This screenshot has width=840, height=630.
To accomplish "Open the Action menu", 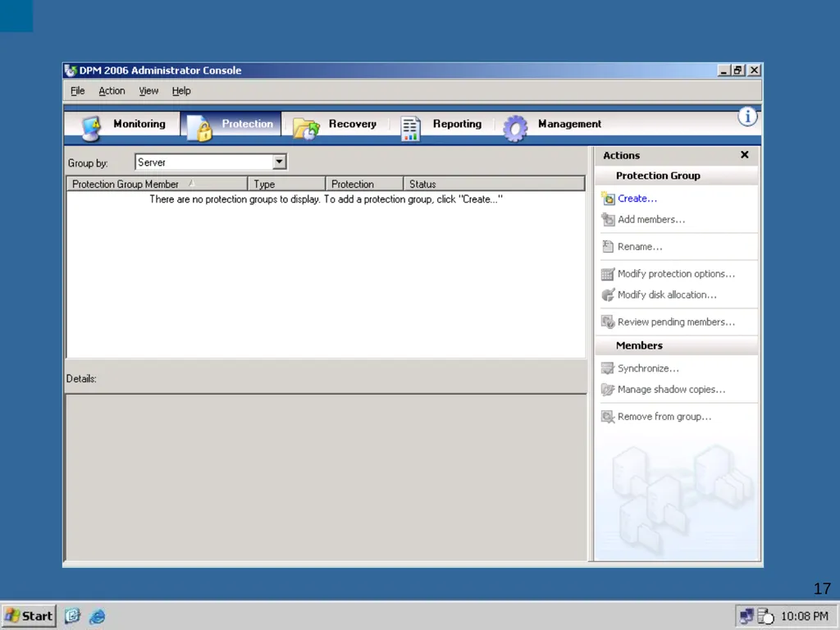I will (x=112, y=90).
